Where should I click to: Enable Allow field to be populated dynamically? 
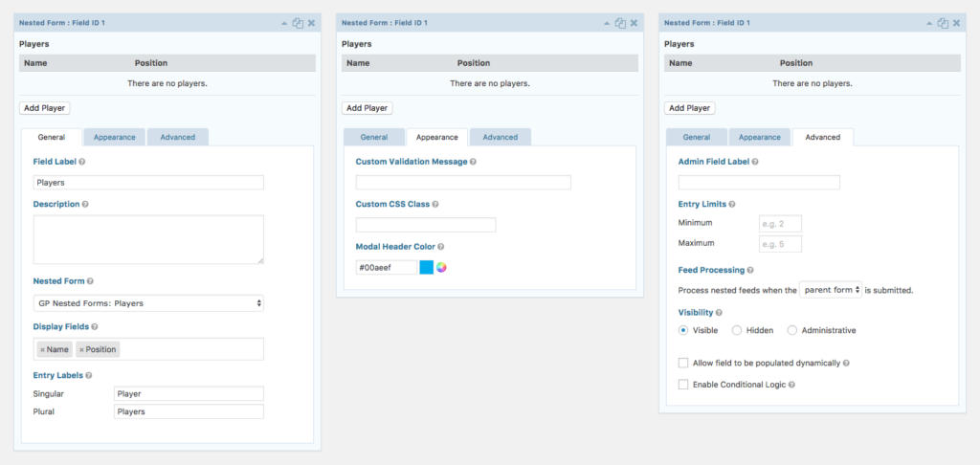(683, 364)
